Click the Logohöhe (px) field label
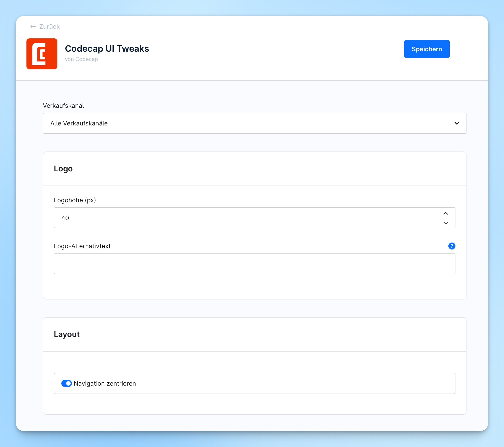Screen dimensions: 504x447 coord(75,200)
